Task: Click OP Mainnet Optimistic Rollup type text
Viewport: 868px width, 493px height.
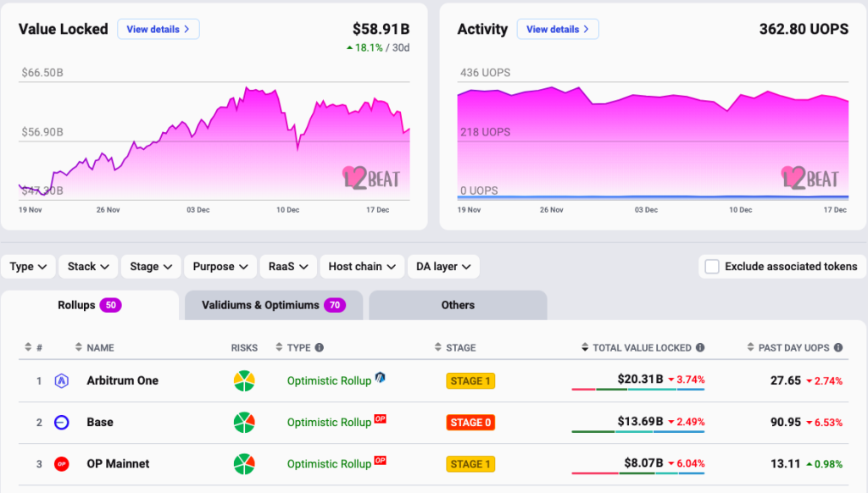Action: click(x=329, y=464)
